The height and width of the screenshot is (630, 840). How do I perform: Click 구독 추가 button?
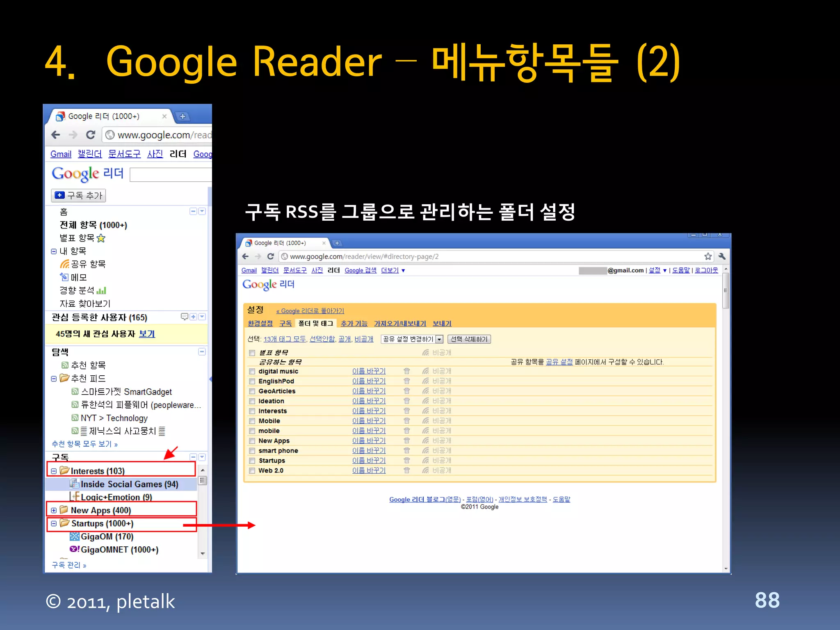click(x=78, y=196)
